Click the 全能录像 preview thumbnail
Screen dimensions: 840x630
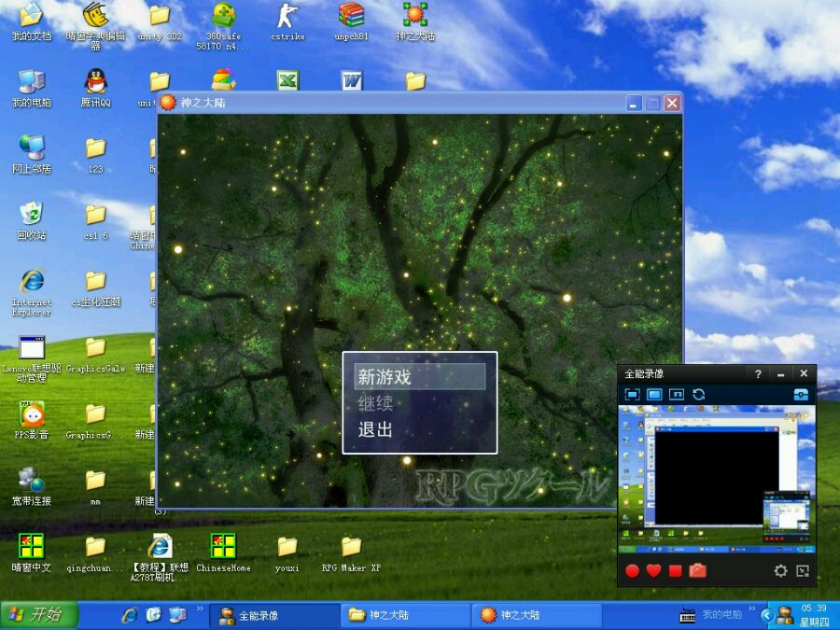tap(717, 480)
